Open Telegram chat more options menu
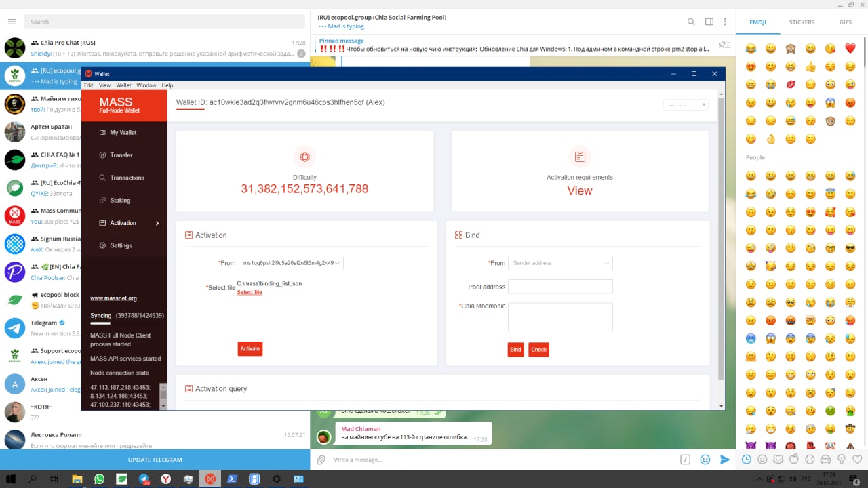This screenshot has height=488, width=868. coord(726,22)
